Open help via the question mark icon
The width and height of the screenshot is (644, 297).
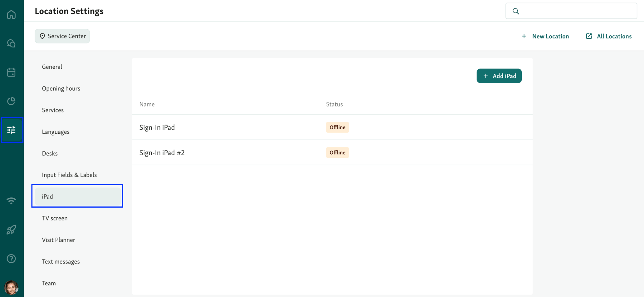(11, 259)
